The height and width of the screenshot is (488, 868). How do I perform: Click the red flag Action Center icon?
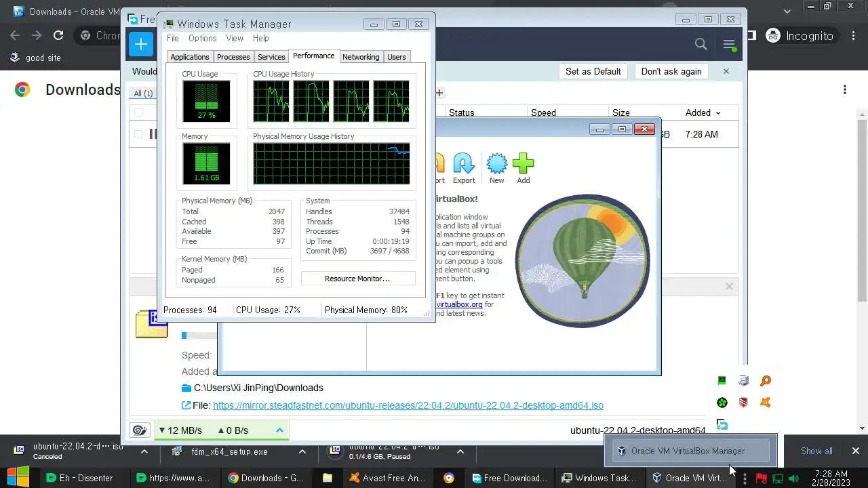pos(761,479)
